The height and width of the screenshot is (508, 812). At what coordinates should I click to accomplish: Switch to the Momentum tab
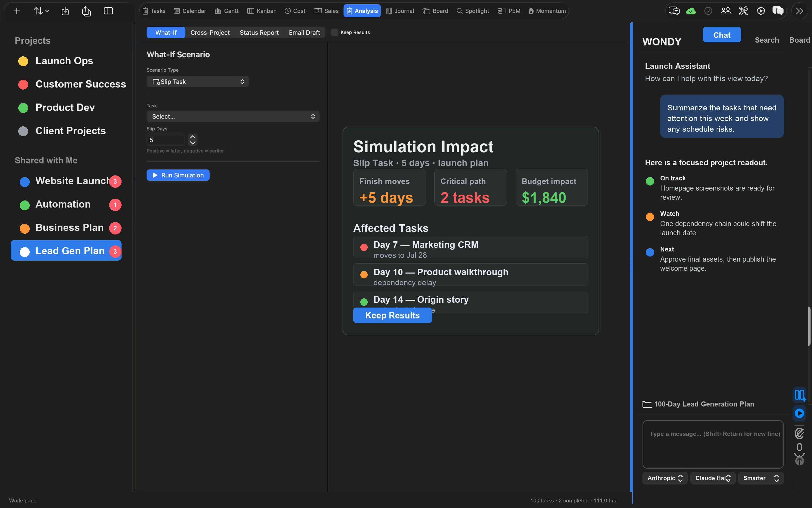[x=547, y=11]
